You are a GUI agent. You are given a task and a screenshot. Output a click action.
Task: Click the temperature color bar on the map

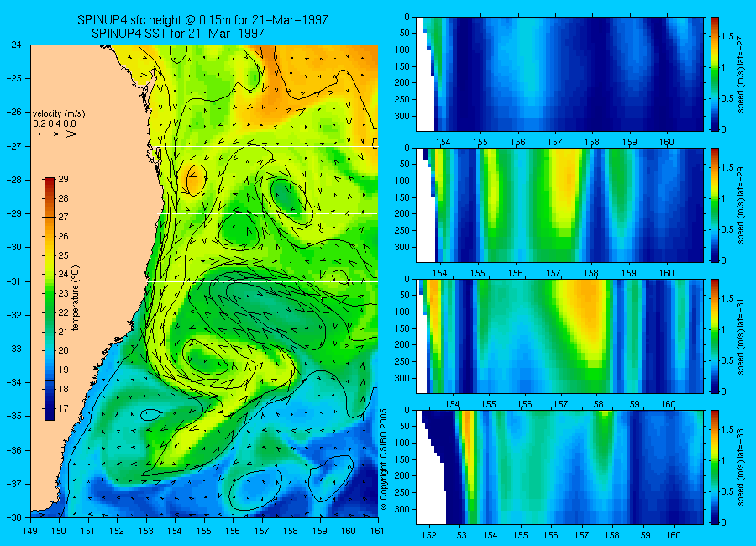click(x=50, y=299)
